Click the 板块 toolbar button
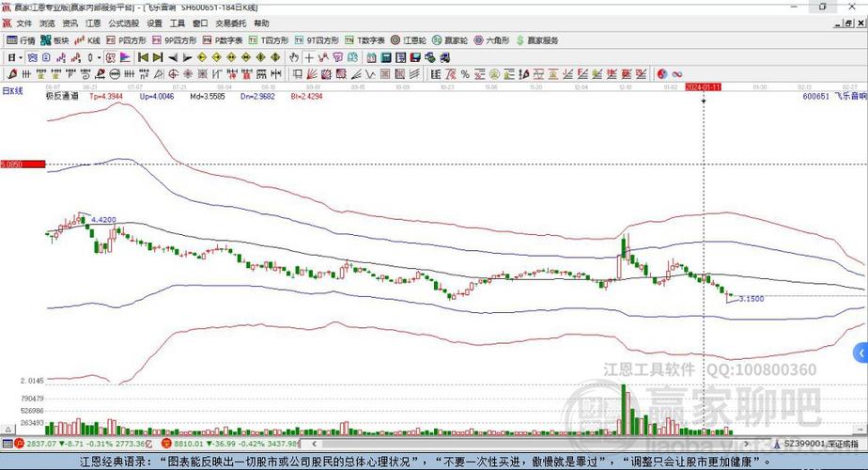The width and height of the screenshot is (868, 470). (x=54, y=40)
